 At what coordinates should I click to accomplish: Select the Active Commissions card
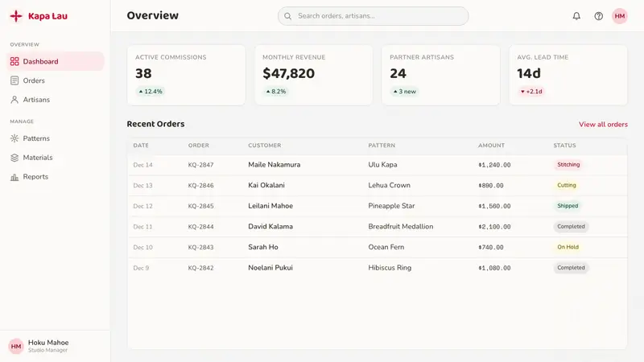coord(187,75)
